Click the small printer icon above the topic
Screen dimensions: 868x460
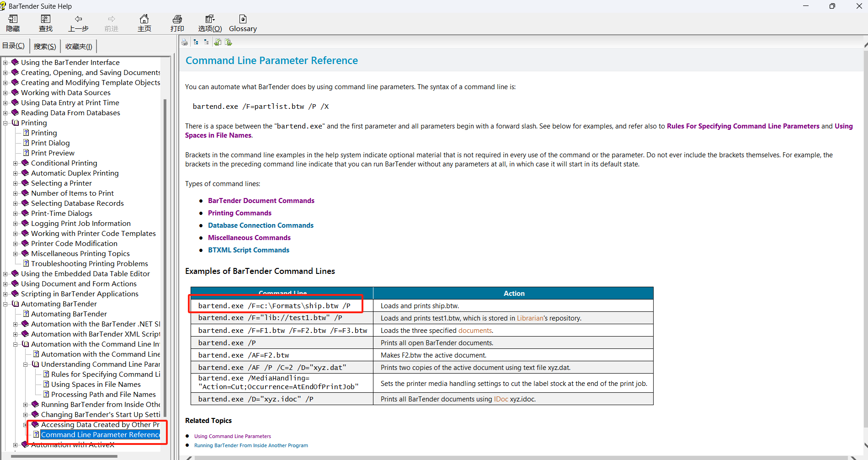[x=185, y=43]
